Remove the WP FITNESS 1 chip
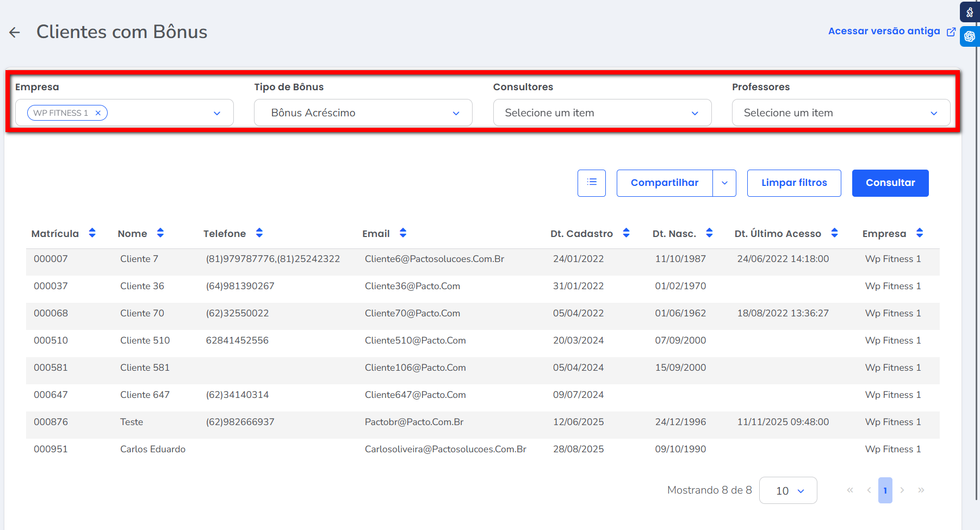Screen dimensions: 980x530 pos(98,113)
